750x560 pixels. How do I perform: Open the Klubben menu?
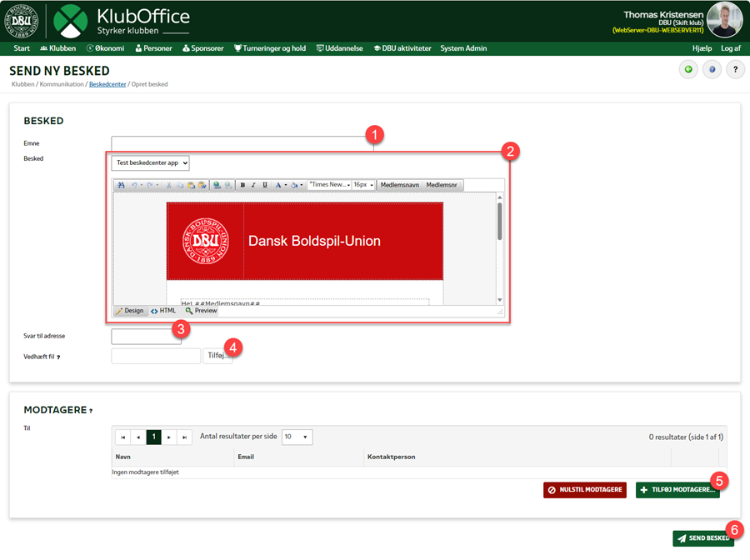click(x=57, y=48)
